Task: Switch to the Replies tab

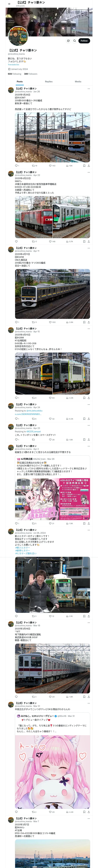Action: click(x=49, y=82)
